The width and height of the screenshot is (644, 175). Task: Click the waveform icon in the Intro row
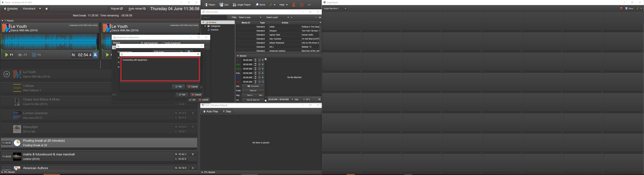(260, 65)
